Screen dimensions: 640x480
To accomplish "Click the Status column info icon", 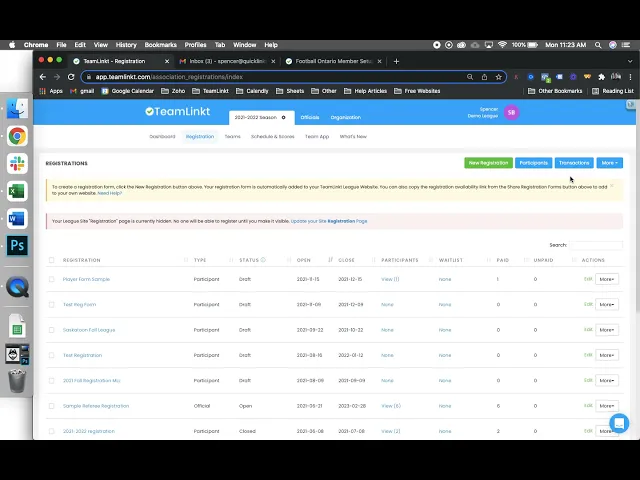I will click(x=263, y=260).
